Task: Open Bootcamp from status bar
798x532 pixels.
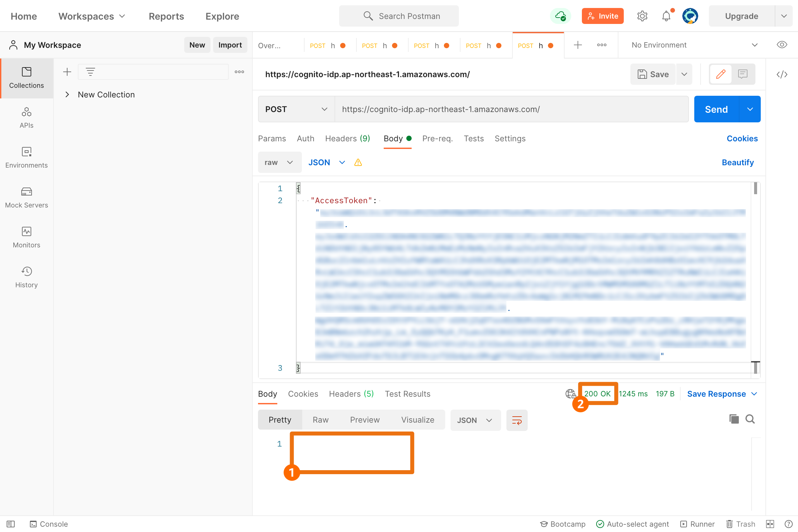Action: point(563,524)
